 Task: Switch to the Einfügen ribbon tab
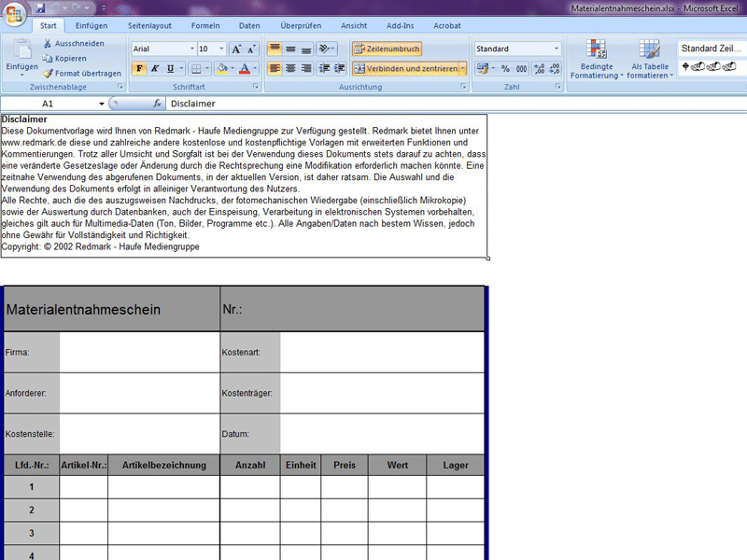[x=91, y=26]
